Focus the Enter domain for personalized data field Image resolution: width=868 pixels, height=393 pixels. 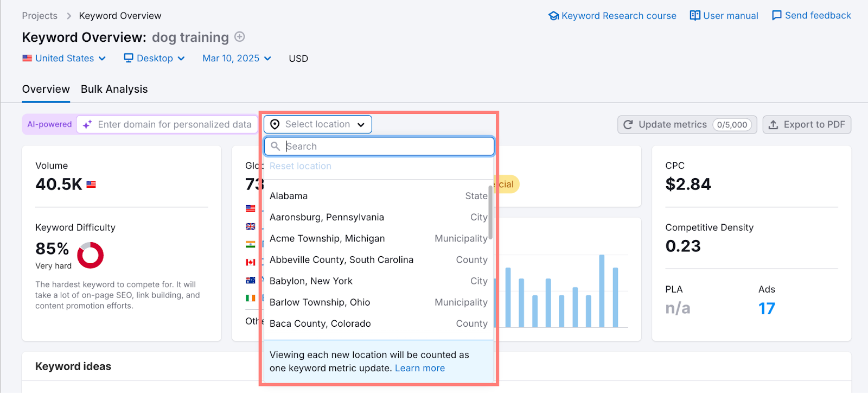[x=174, y=125]
